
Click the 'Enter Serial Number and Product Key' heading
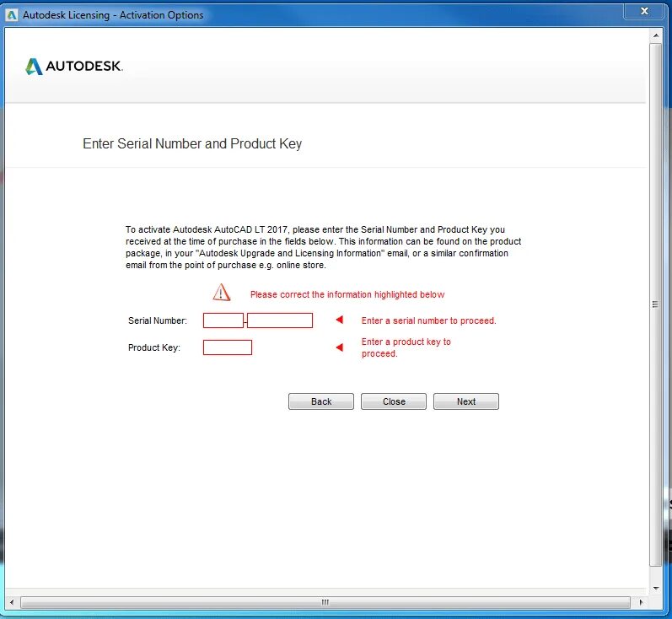pyautogui.click(x=192, y=143)
